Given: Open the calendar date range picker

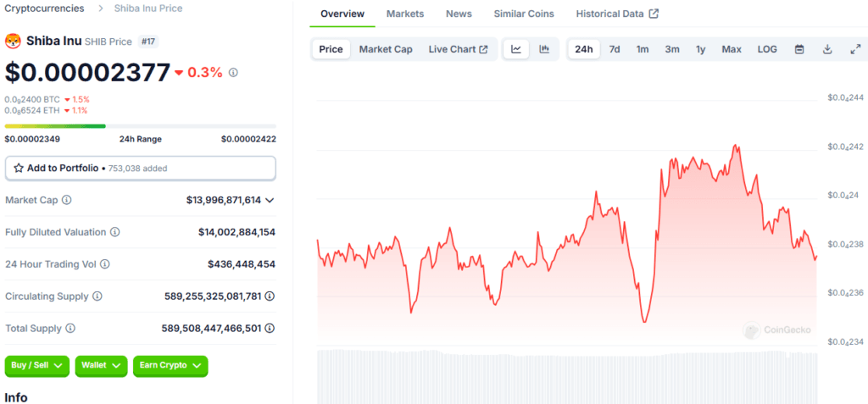Looking at the screenshot, I should (799, 49).
